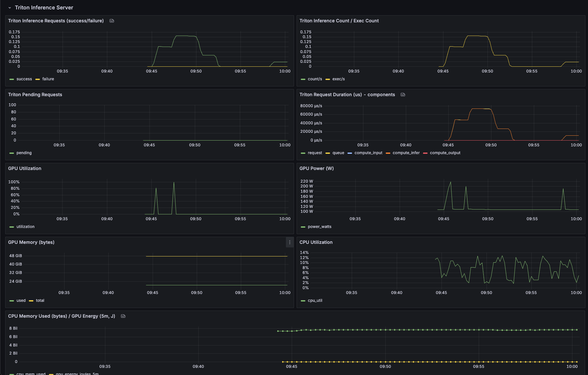Toggle the count/s series in Exec Count panel

click(314, 79)
